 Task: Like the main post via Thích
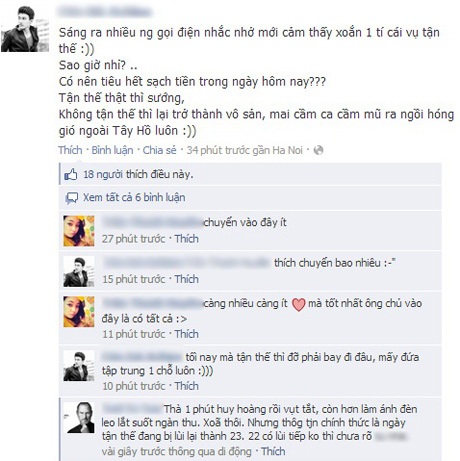coord(70,150)
